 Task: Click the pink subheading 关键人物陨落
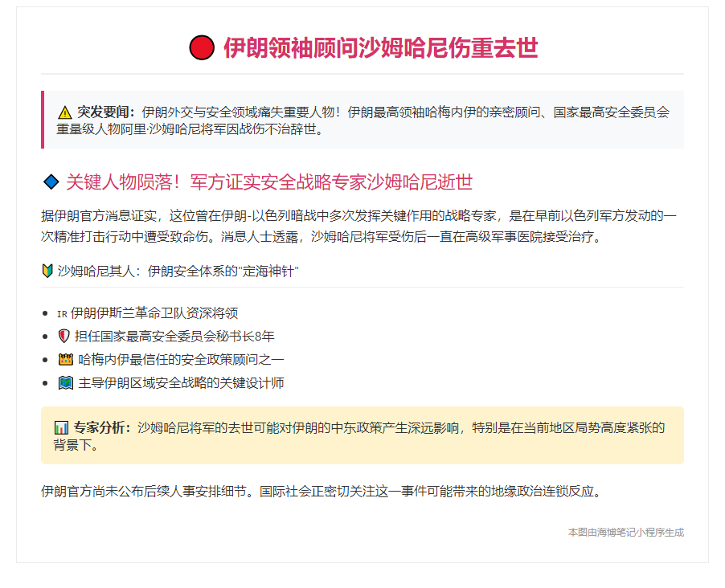pos(268,183)
